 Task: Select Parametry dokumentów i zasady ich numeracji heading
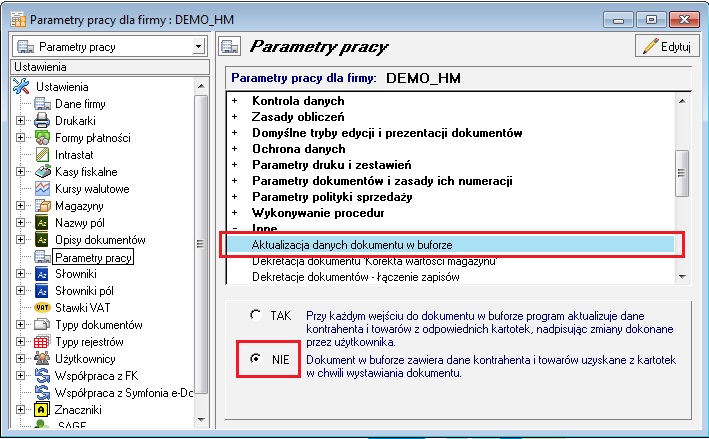382,181
